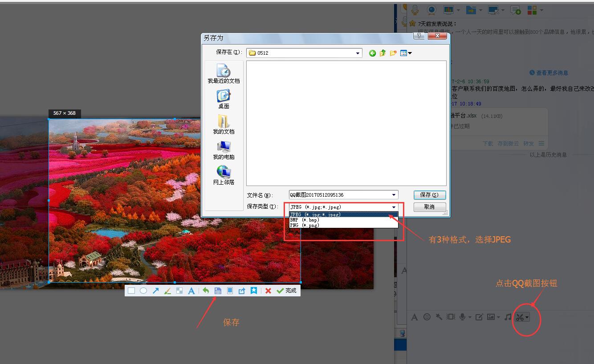Pick the arrow annotation tool

(155, 291)
